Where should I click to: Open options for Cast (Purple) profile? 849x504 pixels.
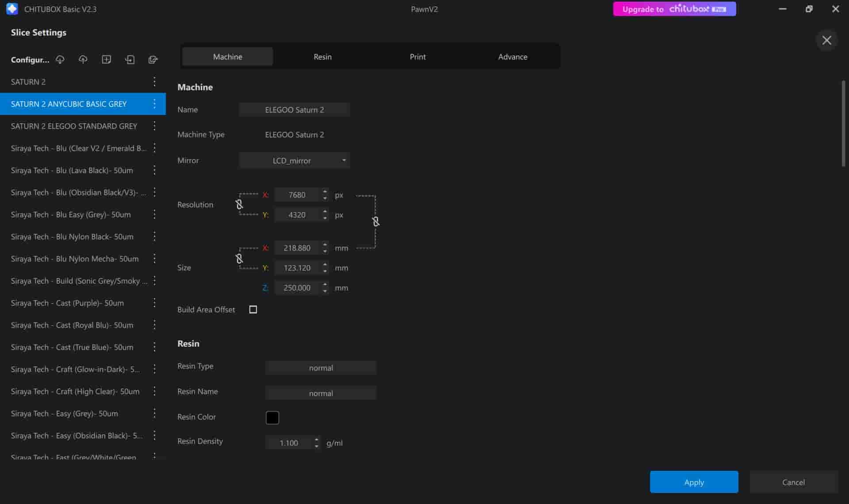tap(154, 303)
